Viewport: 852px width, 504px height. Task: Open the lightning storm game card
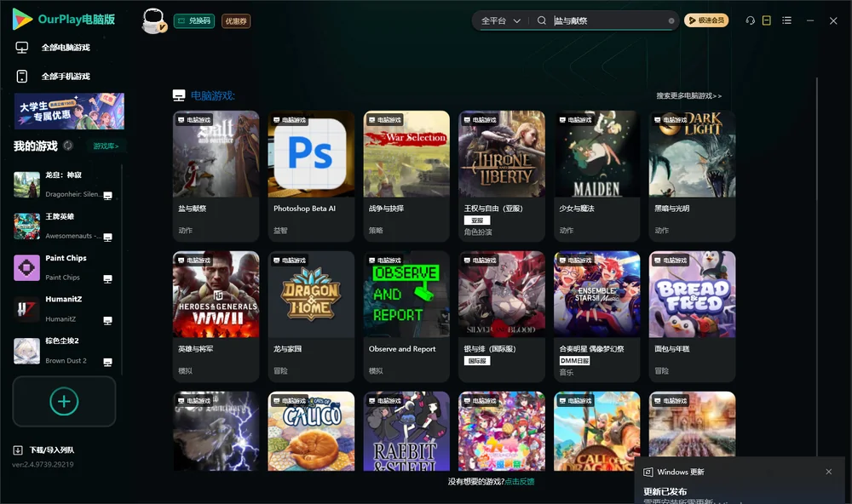click(216, 432)
